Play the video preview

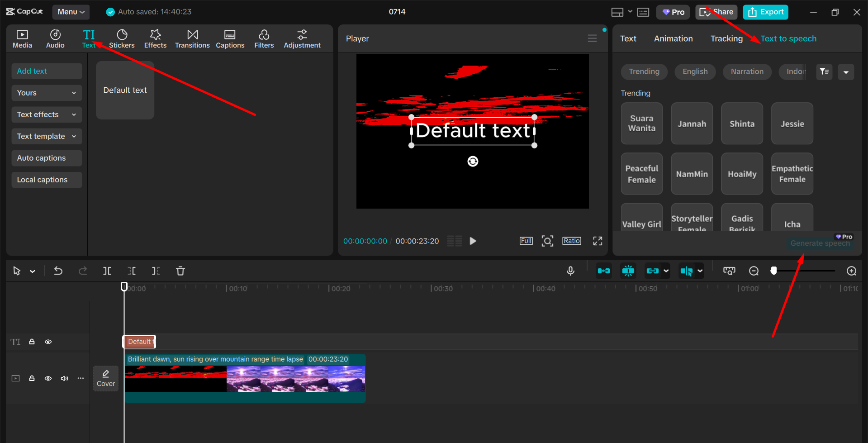[x=473, y=241]
